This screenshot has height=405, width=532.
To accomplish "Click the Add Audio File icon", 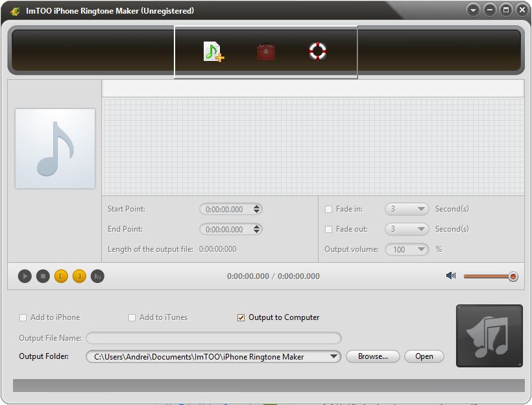I will point(214,52).
